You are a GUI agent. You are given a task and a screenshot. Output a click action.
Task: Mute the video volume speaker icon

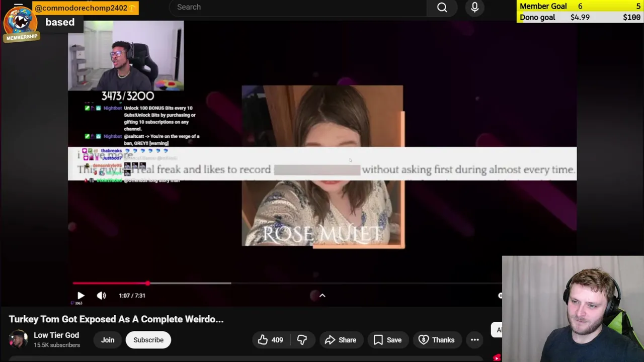tap(101, 296)
